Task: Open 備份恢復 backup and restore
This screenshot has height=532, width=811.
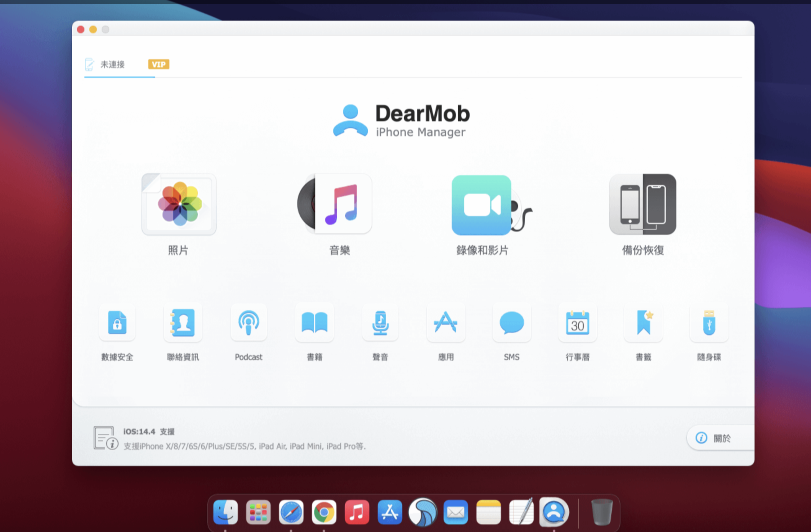Action: (x=643, y=204)
